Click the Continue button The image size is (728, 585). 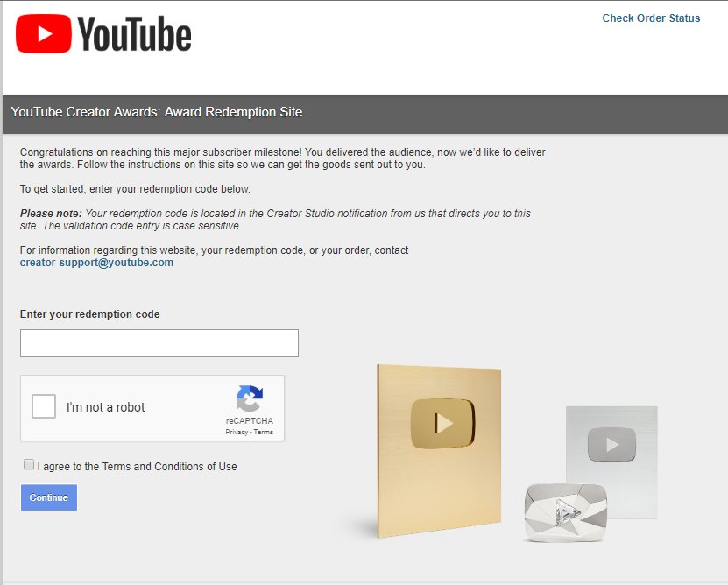tap(49, 497)
